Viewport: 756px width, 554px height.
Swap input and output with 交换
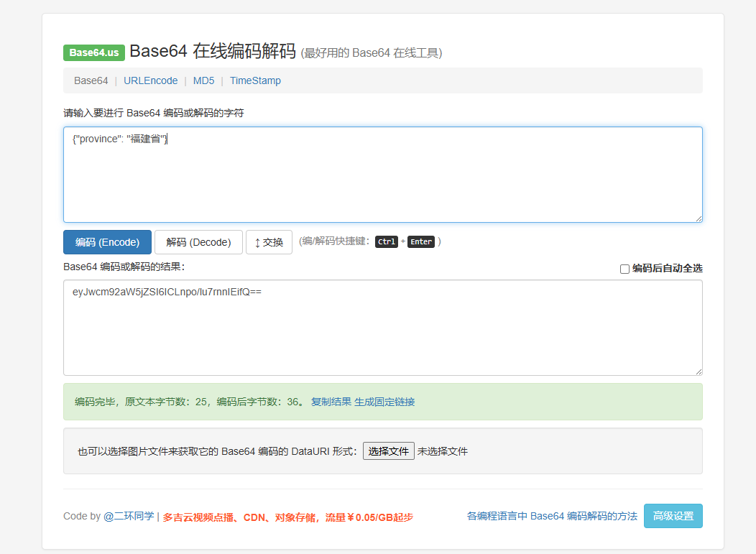269,242
